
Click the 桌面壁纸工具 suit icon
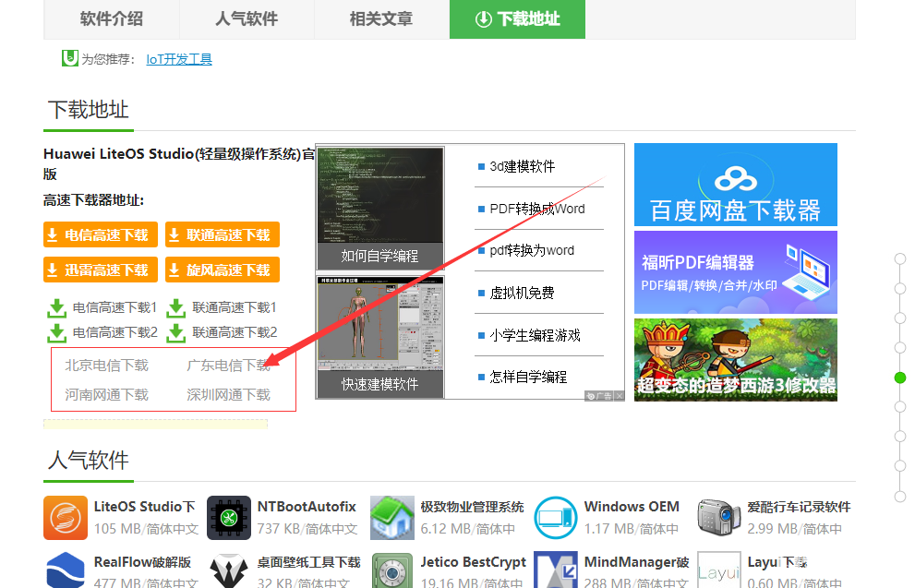point(229,570)
